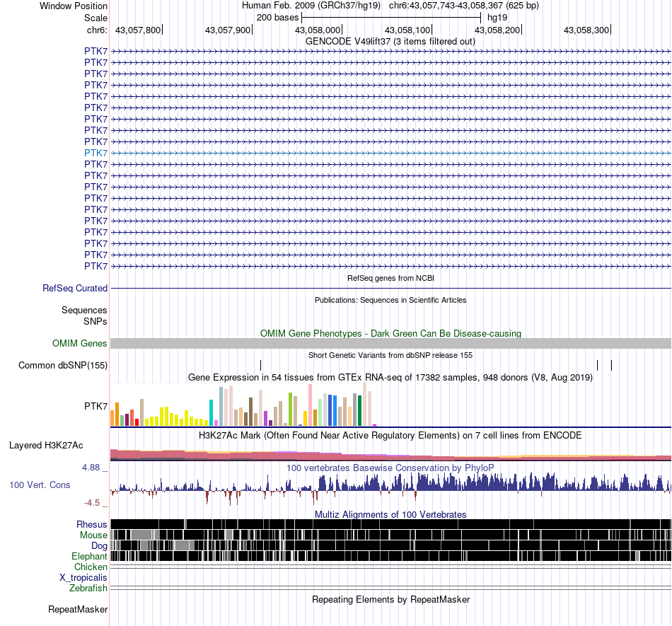Viewport: 672px width, 626px height.
Task: Click the 100 Vert. Cons track label
Action: tap(40, 485)
